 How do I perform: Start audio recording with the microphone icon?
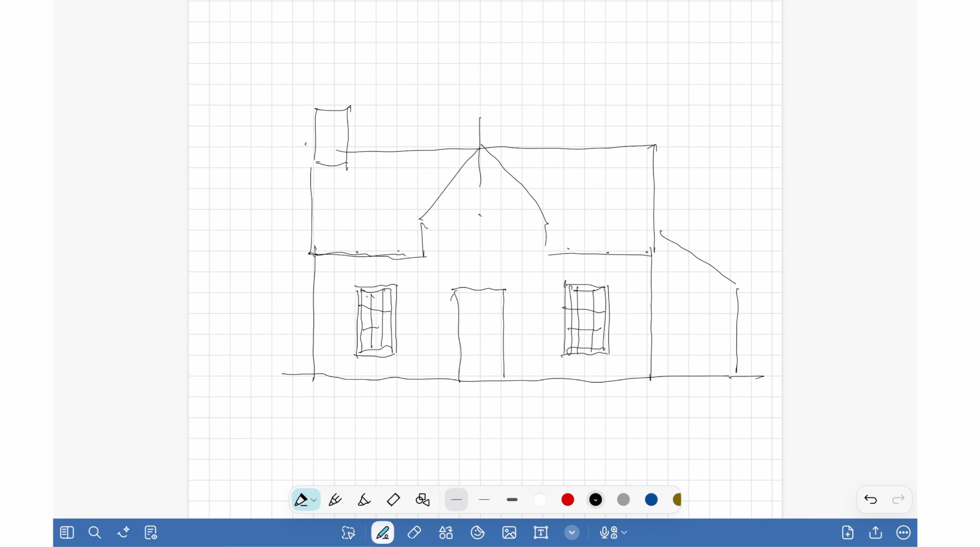(608, 533)
